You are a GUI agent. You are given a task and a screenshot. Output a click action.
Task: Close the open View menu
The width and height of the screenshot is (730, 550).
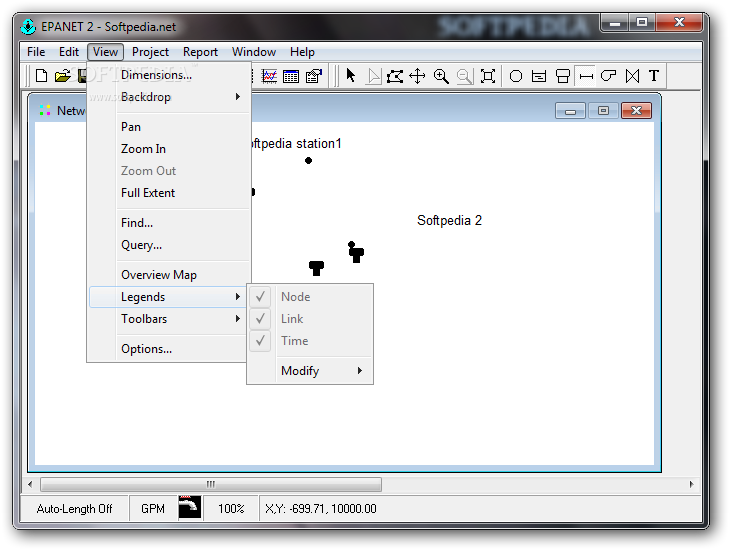[105, 52]
